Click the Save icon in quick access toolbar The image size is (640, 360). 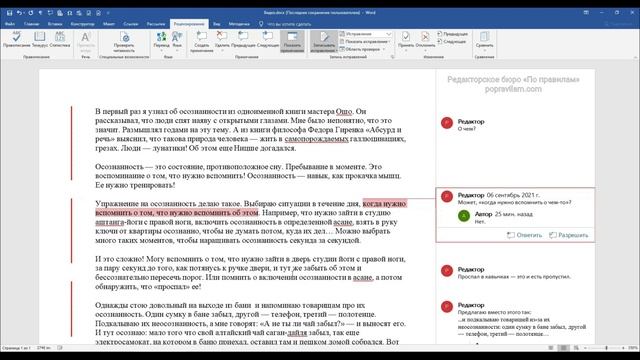point(9,13)
